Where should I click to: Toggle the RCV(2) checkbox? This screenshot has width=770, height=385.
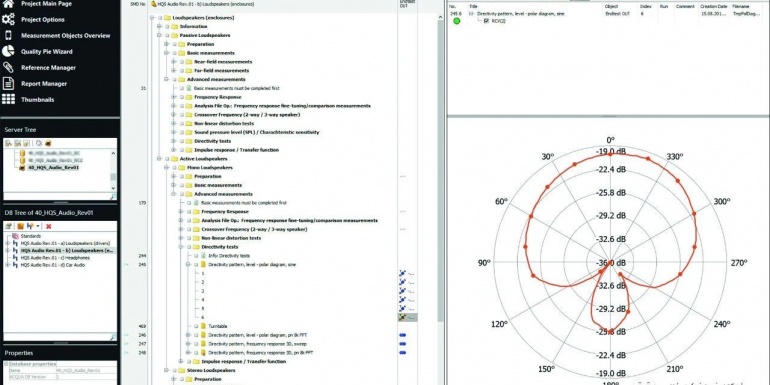pos(486,21)
